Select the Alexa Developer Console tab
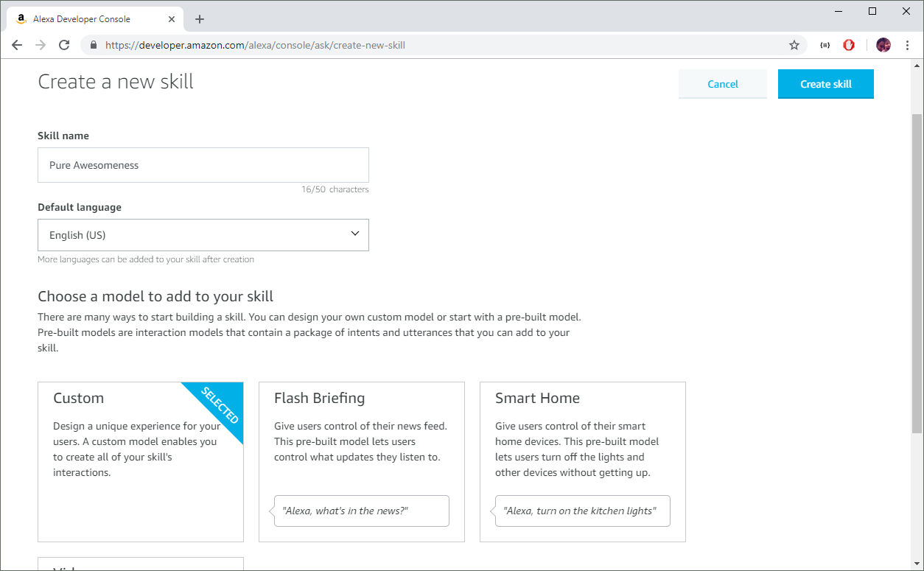924x571 pixels. (x=96, y=19)
